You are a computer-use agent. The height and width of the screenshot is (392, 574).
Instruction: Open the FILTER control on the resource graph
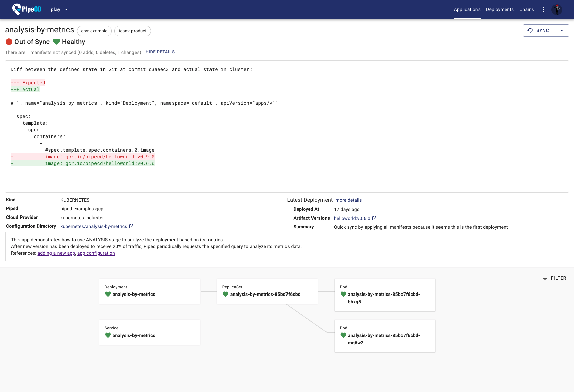point(554,278)
